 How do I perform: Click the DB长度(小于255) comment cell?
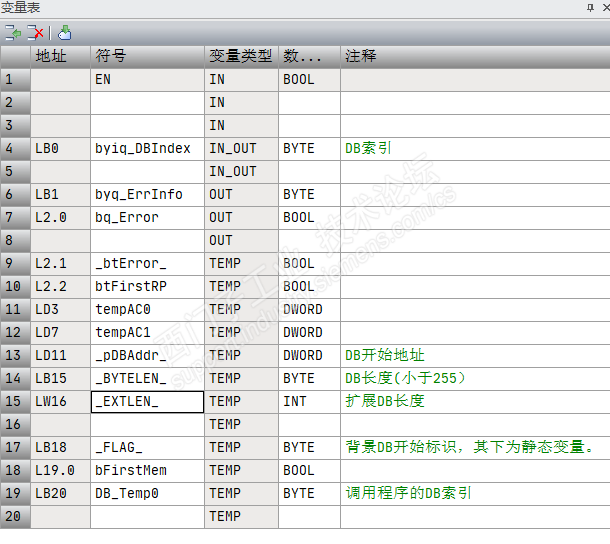[x=475, y=379]
